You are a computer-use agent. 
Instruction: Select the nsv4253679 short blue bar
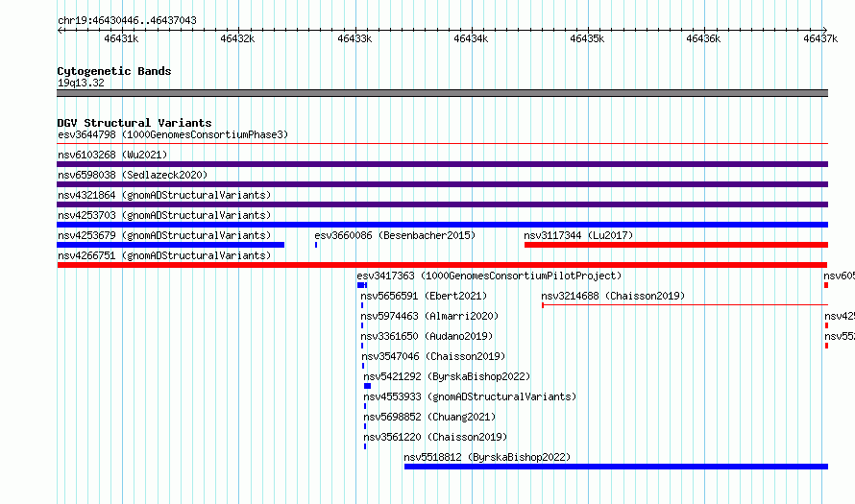coord(171,245)
